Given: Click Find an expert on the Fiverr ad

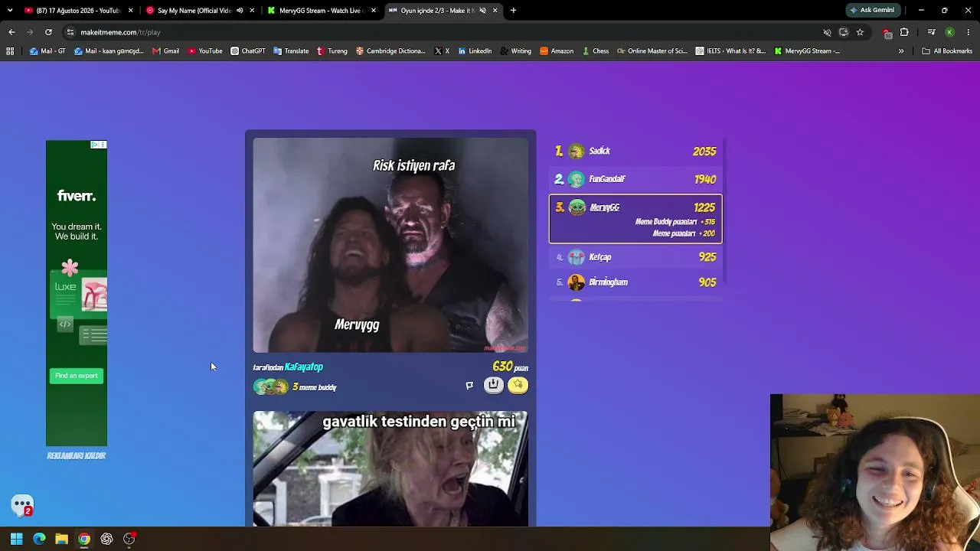Looking at the screenshot, I should (x=77, y=376).
